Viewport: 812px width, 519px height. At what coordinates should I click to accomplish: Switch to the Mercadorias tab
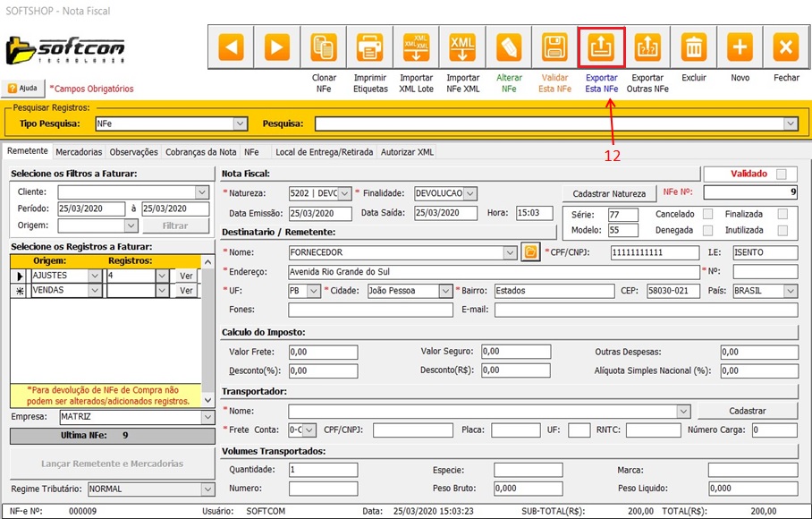80,152
